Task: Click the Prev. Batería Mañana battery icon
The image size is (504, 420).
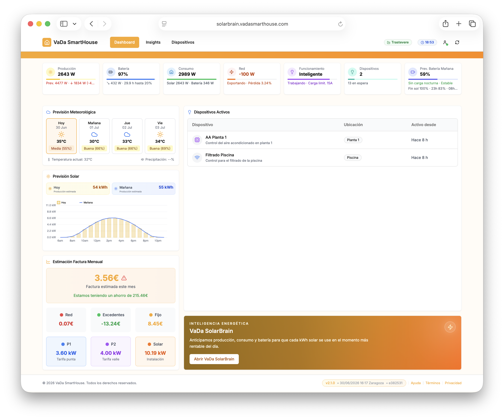Action: click(x=413, y=72)
